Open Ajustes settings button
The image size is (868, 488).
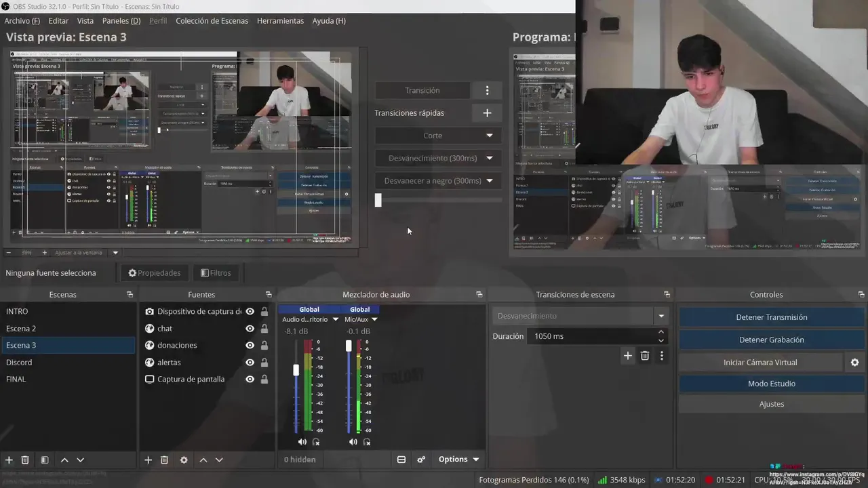pos(772,404)
